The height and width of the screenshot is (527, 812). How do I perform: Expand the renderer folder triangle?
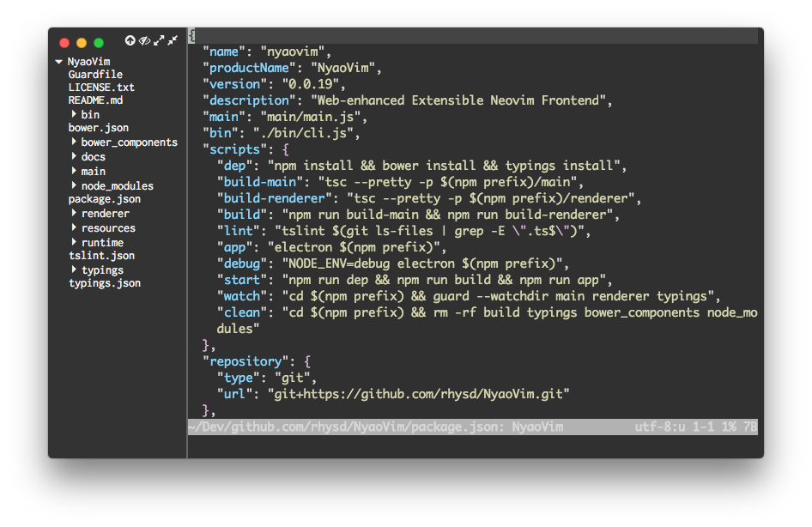74,213
